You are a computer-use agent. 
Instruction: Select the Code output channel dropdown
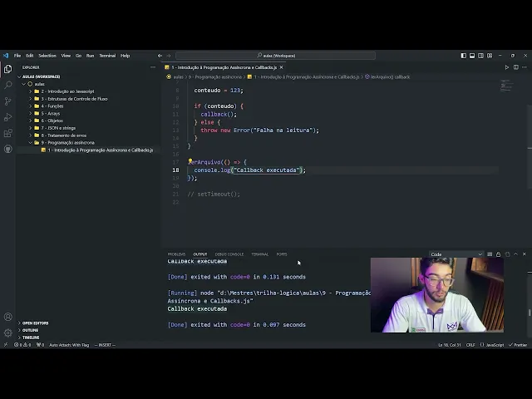click(x=456, y=254)
